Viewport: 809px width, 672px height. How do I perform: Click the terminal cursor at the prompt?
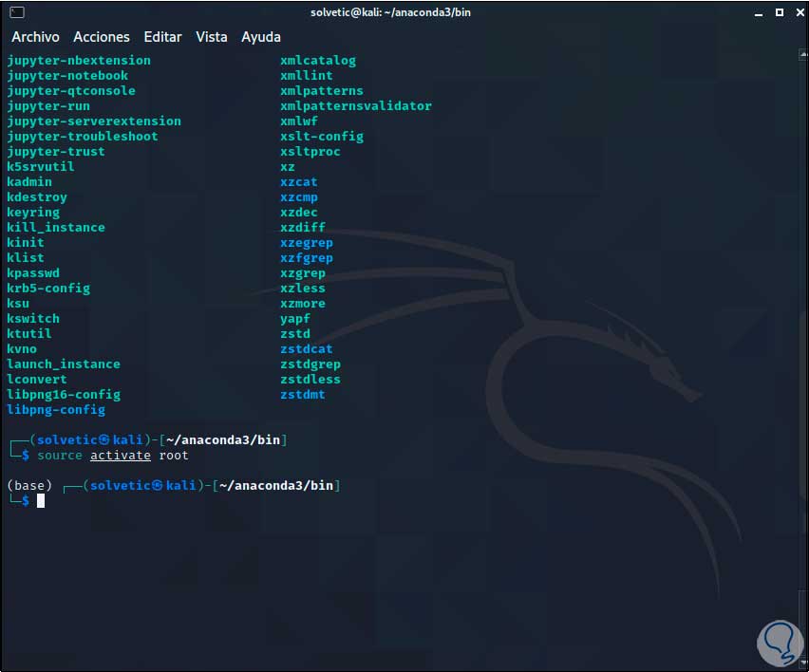pos(41,500)
